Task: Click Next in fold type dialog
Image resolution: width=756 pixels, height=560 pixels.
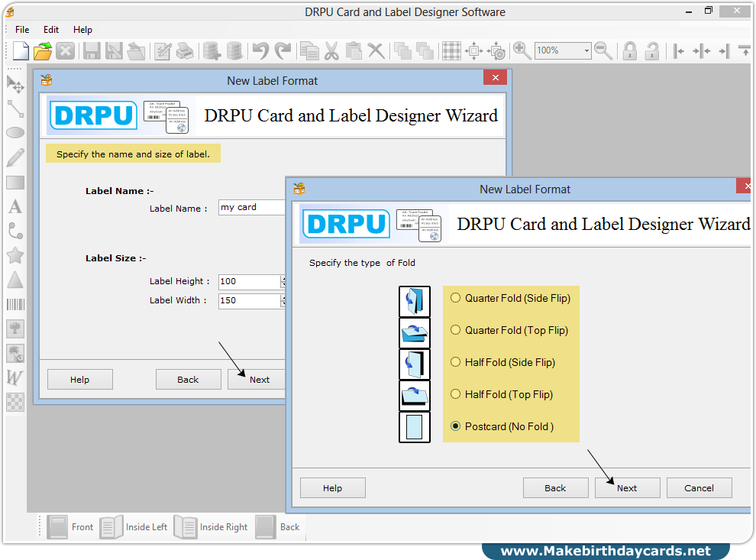Action: point(627,488)
